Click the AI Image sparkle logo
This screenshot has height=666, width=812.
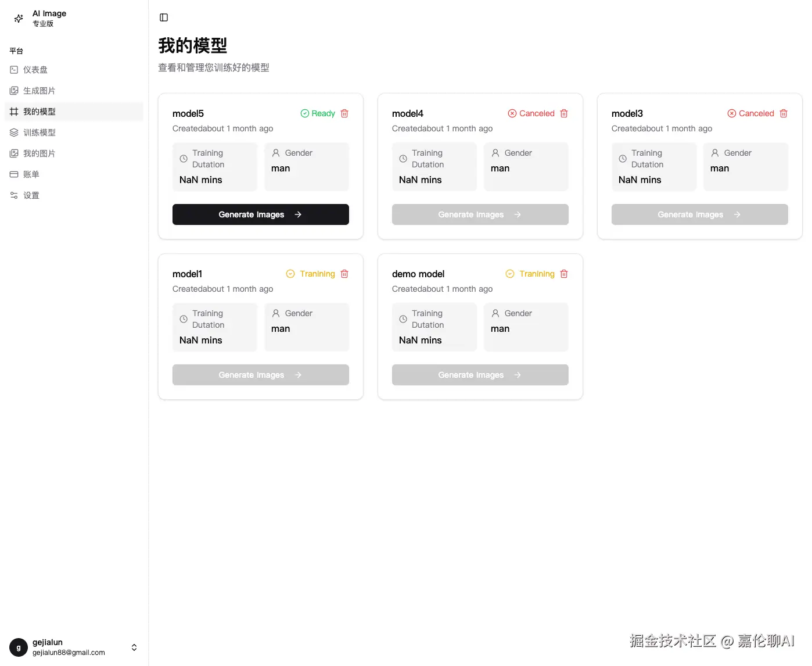[x=18, y=18]
